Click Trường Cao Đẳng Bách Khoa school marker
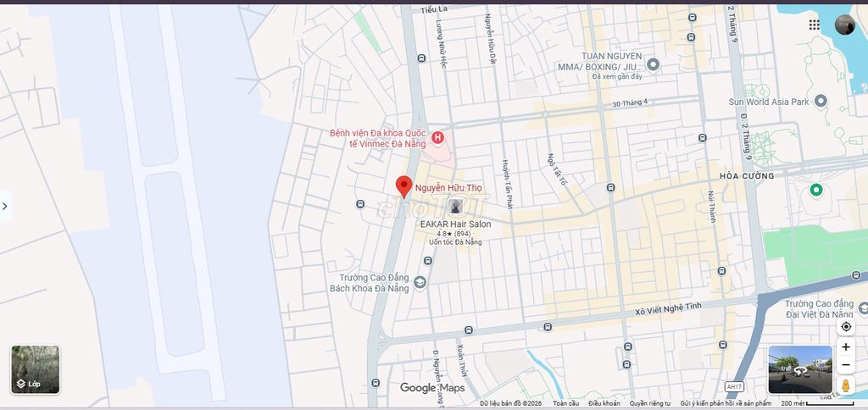 [x=420, y=282]
